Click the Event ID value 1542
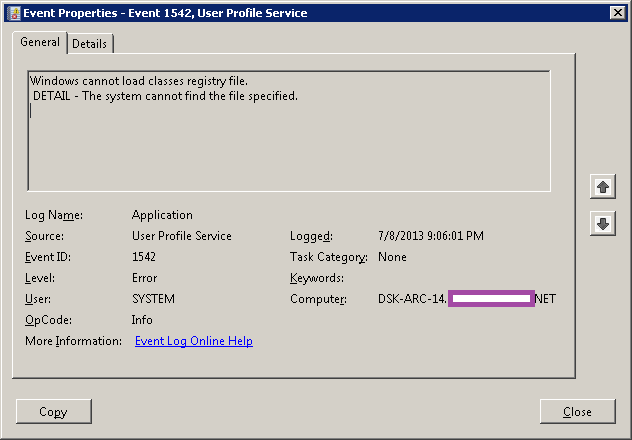The width and height of the screenshot is (632, 440). point(144,257)
